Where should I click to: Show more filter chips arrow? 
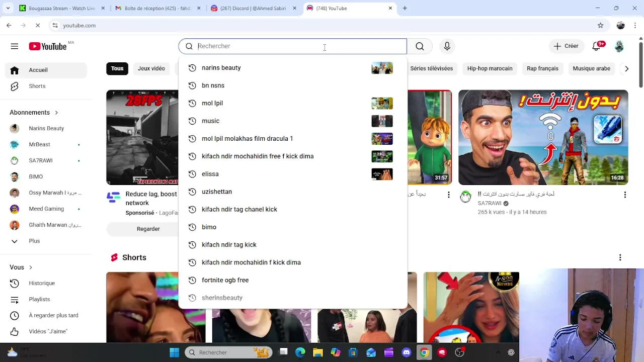point(626,68)
